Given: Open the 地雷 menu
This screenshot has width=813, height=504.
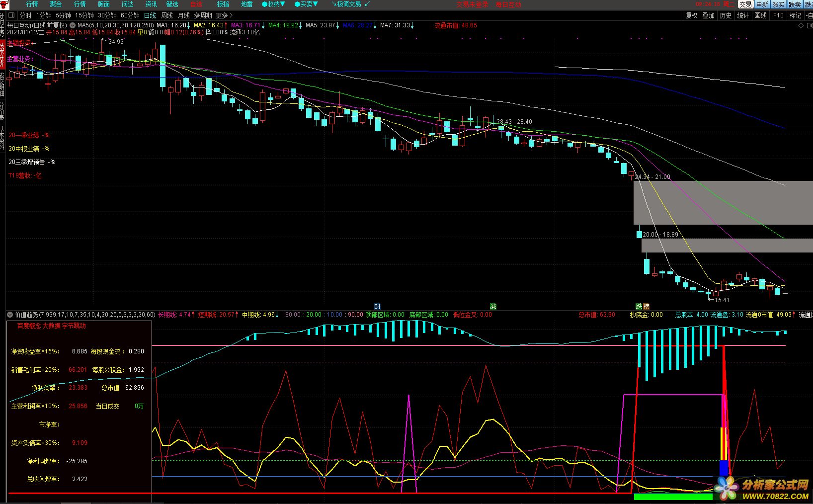Looking at the screenshot, I should (246, 4).
